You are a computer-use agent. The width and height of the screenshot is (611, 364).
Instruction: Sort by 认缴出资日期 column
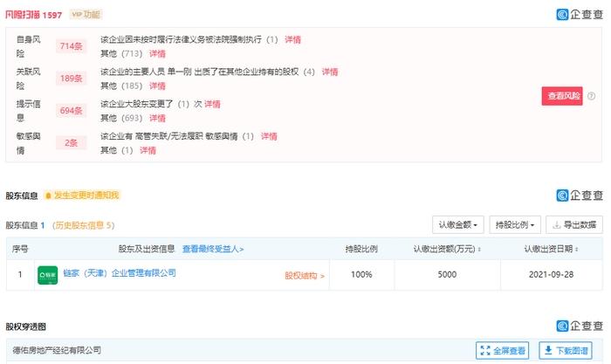point(551,249)
